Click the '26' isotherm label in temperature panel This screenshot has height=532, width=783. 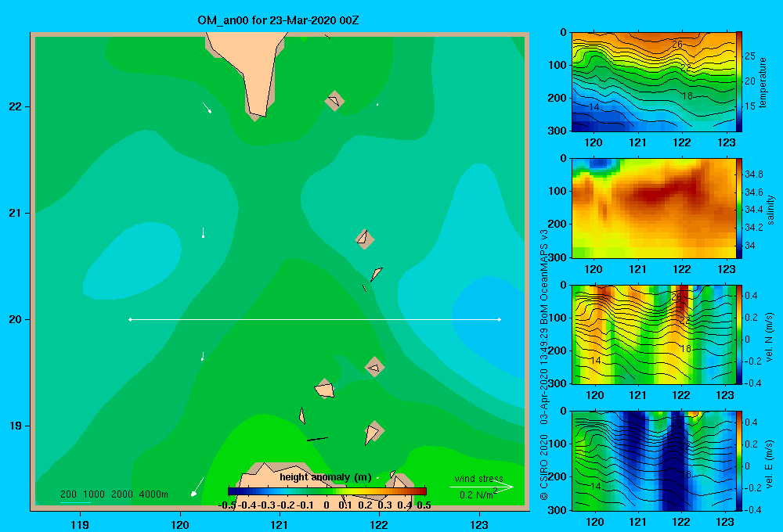[677, 44]
